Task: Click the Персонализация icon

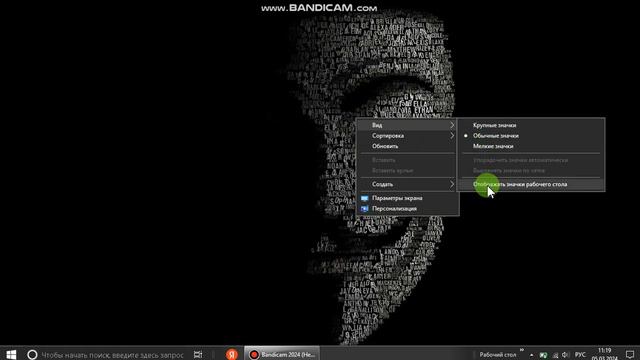Action: tap(364, 209)
